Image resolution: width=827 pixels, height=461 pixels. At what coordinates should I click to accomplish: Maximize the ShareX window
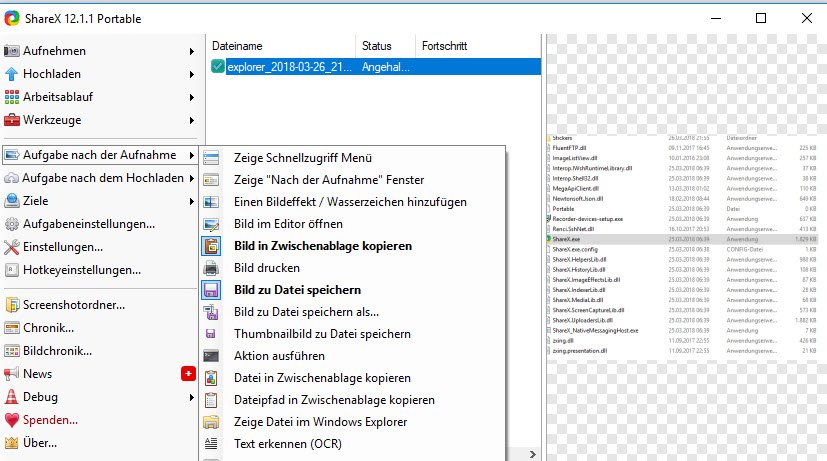[x=761, y=18]
